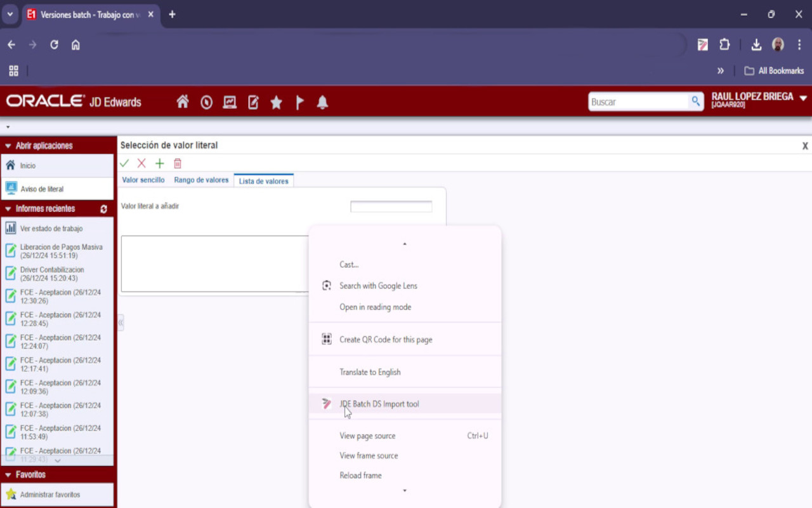Click the recent reports clock icon
This screenshot has width=812, height=508.
click(x=206, y=102)
